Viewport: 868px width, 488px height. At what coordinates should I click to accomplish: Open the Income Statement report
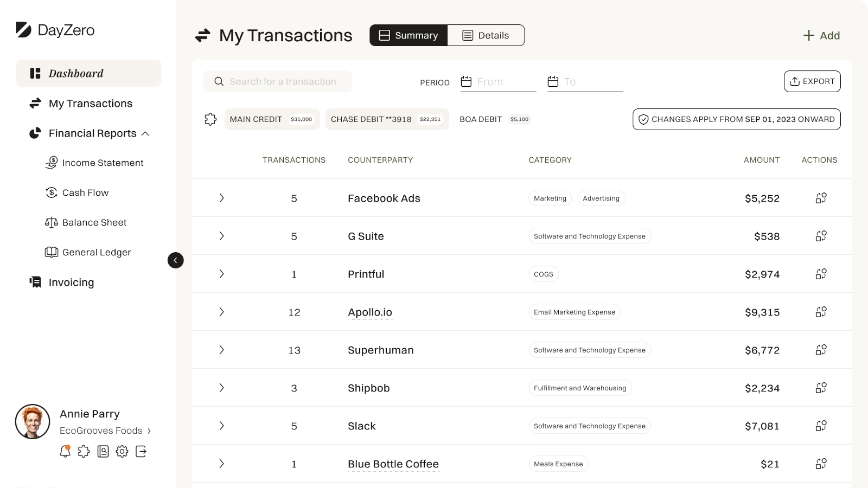[x=94, y=163]
